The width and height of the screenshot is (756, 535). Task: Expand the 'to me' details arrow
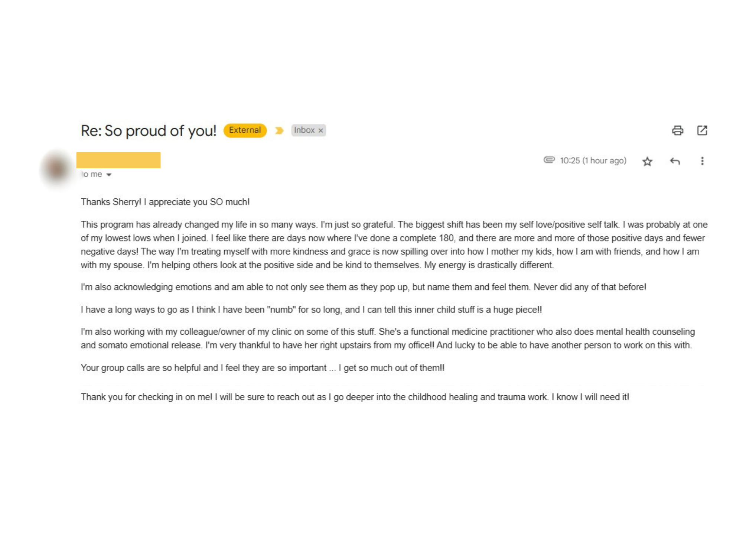(x=109, y=175)
